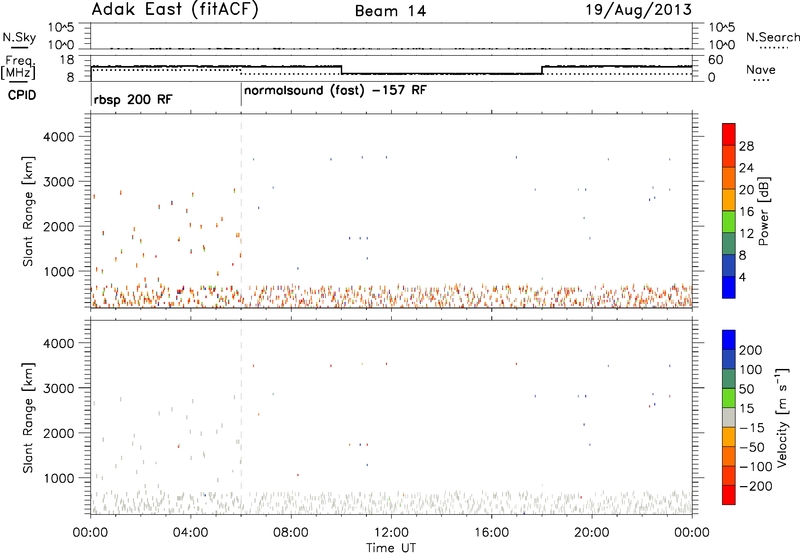Viewport: 800px width, 554px height.
Task: Select the 'Beam 14' heading
Action: [x=390, y=11]
